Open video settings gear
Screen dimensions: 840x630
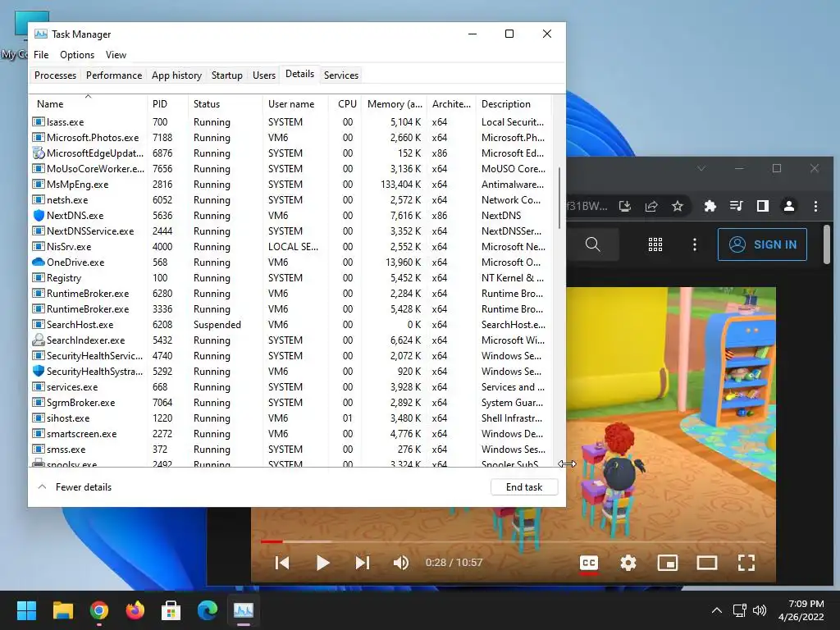[x=628, y=563]
